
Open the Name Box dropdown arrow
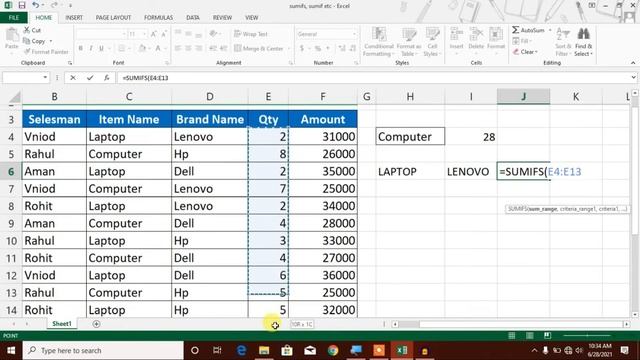(x=45, y=78)
